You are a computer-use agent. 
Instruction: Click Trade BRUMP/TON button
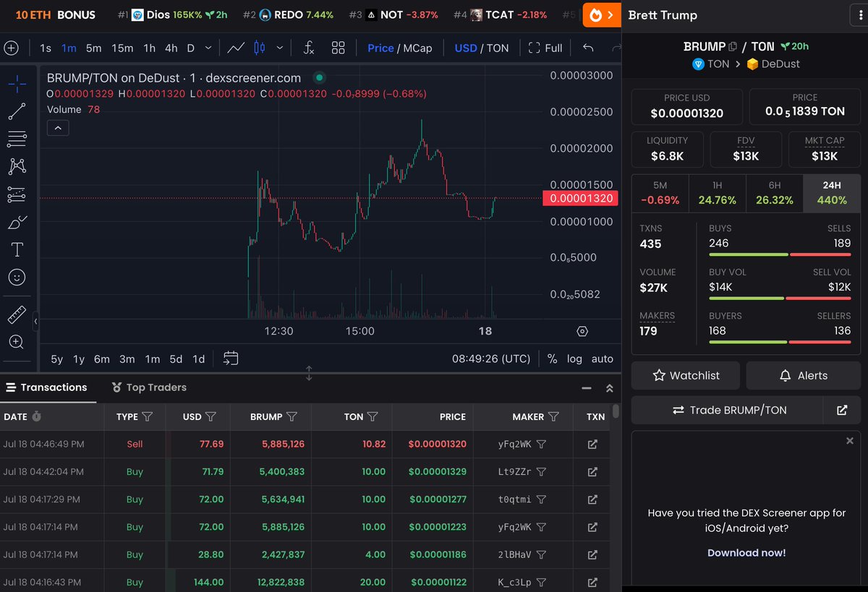(x=728, y=410)
